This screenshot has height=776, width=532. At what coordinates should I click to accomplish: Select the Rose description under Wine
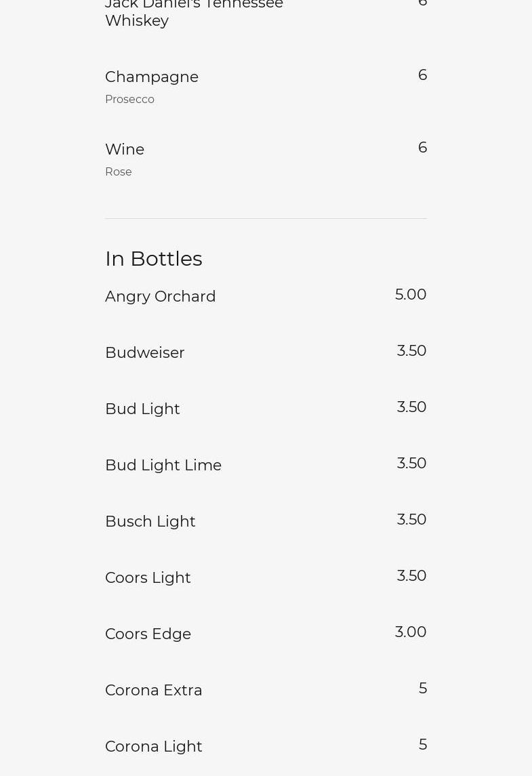(119, 171)
